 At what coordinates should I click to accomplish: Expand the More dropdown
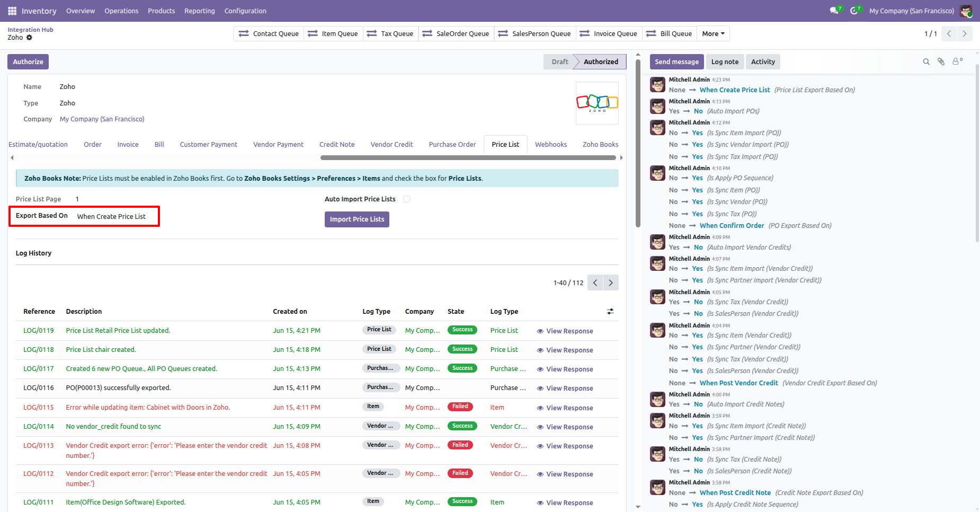click(x=713, y=34)
